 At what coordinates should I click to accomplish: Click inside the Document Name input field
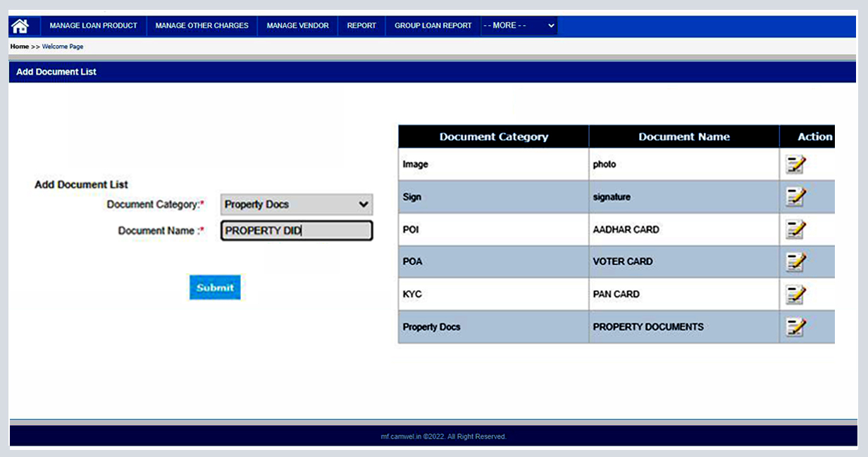click(296, 230)
